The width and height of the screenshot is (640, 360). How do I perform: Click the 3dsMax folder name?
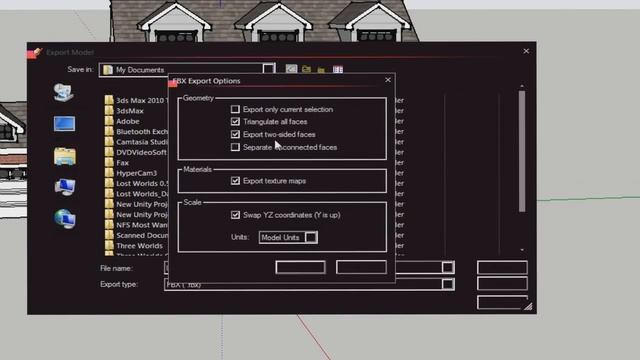[130, 111]
